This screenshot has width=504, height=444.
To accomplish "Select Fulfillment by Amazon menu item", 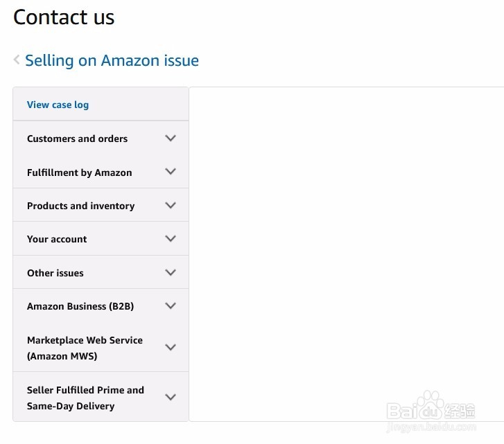I will [79, 172].
